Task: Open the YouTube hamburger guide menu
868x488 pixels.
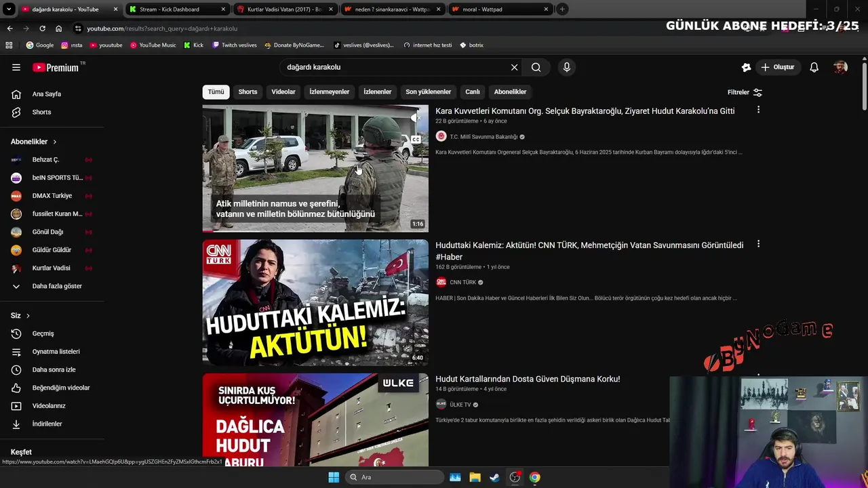Action: [16, 67]
